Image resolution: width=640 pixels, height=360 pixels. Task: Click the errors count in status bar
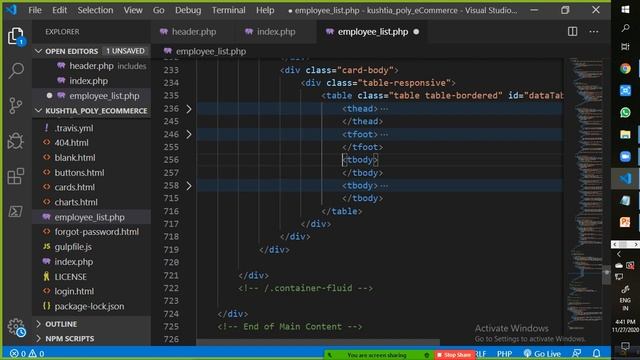(18, 353)
